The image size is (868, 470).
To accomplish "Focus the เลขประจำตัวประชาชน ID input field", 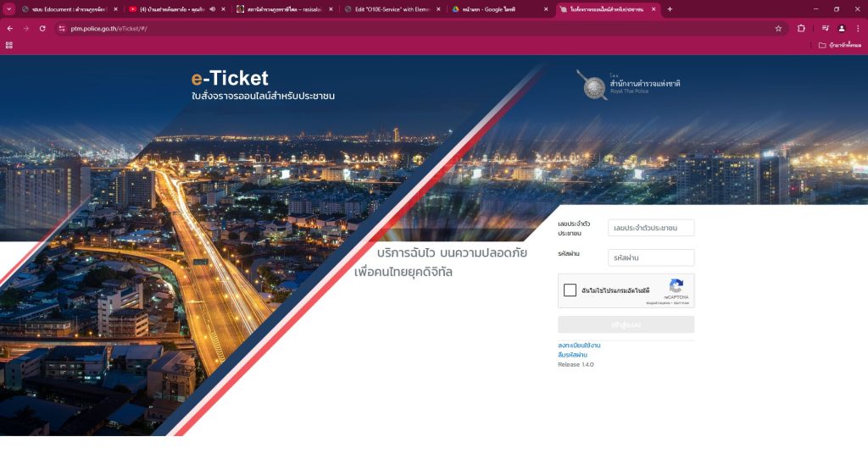I will click(651, 228).
